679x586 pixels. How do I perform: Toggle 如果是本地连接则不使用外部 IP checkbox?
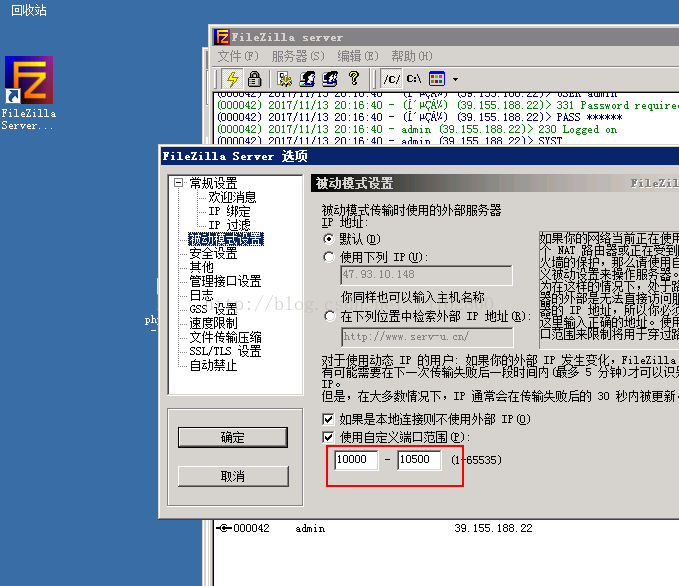(x=328, y=419)
